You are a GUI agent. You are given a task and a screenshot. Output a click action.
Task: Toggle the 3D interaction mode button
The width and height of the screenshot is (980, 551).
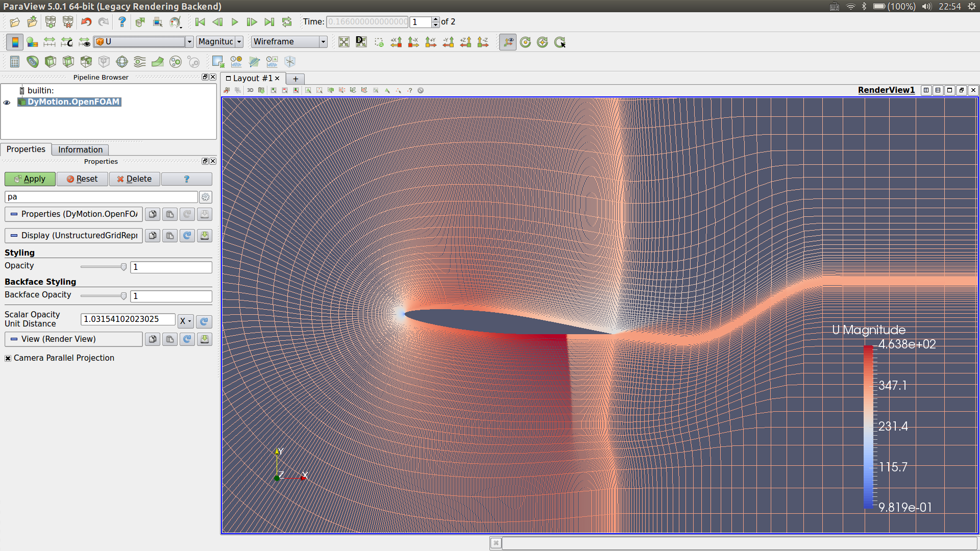pos(250,90)
